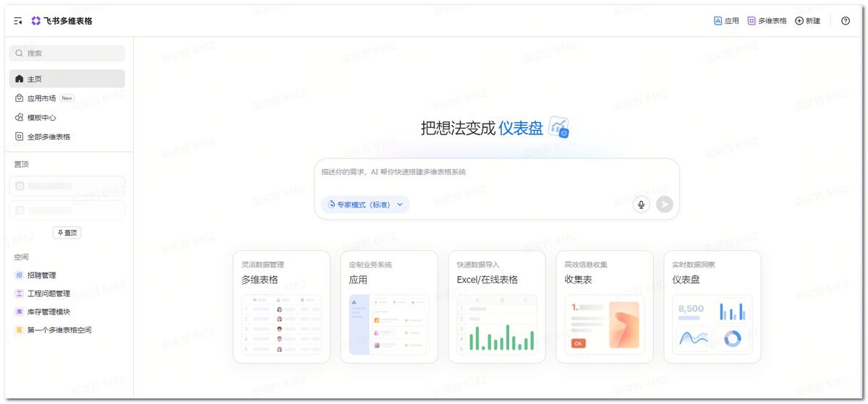Click the 灵活数据管理 caption
Screen dimensions: 868x404
click(263, 265)
